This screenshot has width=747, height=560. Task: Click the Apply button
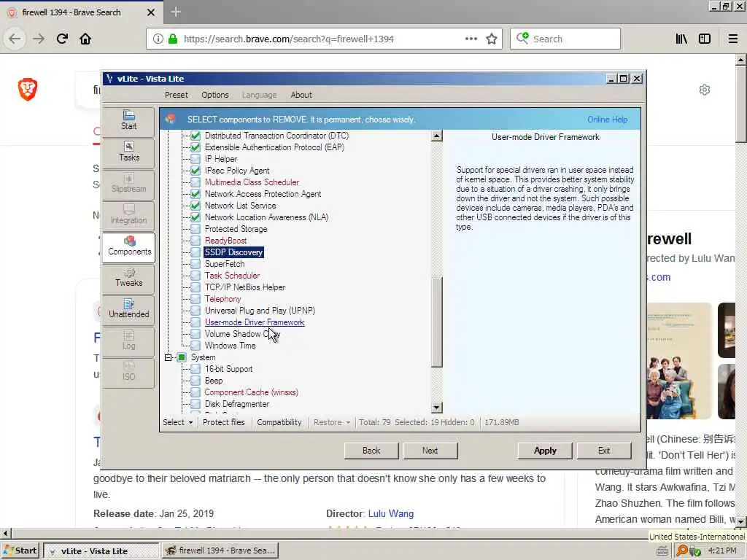545,451
